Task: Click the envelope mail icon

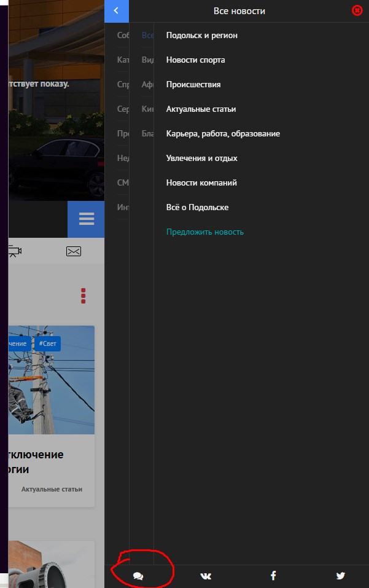Action: click(74, 251)
